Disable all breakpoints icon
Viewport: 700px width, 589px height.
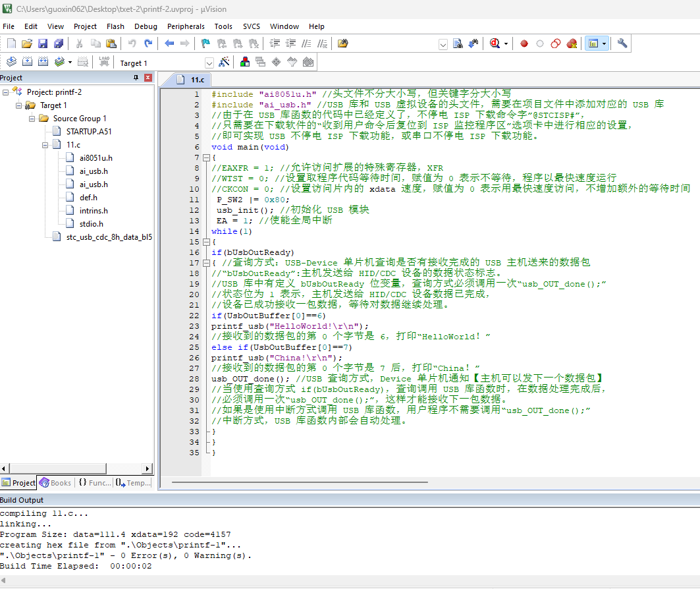(556, 43)
